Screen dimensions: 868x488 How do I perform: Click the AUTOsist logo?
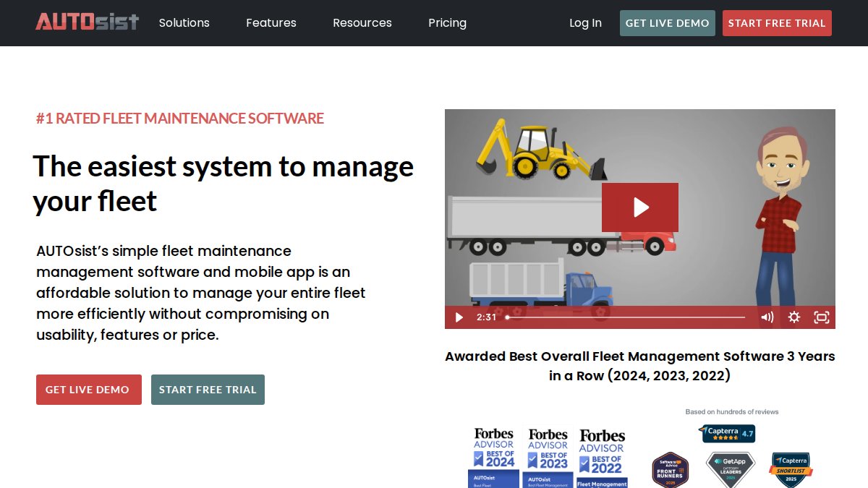coord(87,22)
